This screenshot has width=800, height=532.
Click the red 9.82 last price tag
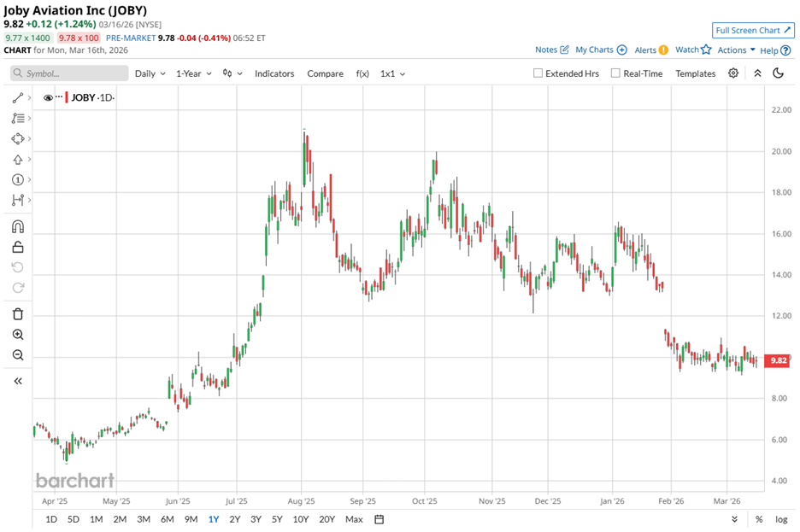pyautogui.click(x=778, y=360)
